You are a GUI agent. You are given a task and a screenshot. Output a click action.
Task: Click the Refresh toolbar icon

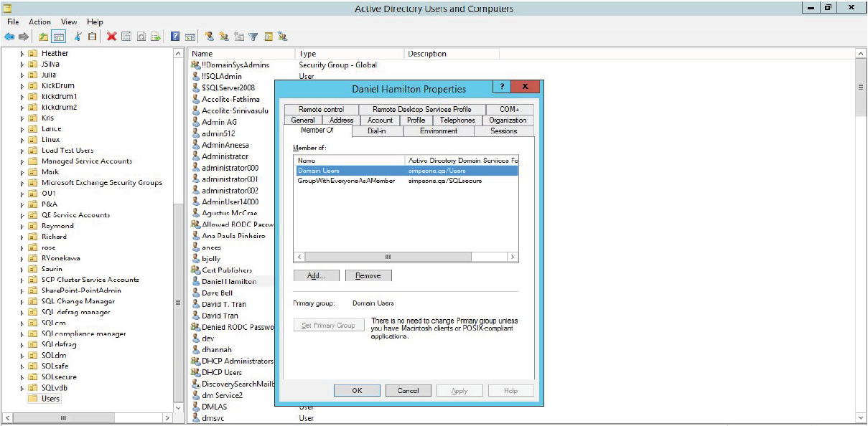141,37
